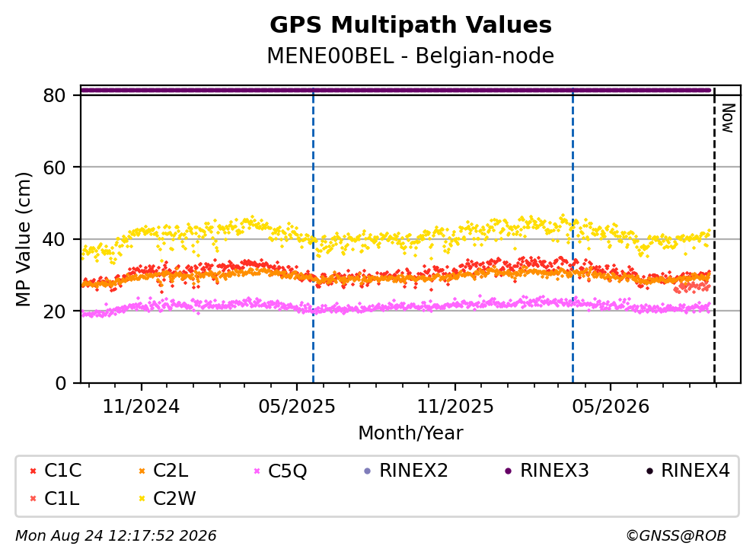Click the RINEX4 black legend dot
The width and height of the screenshot is (756, 559).
tap(649, 471)
